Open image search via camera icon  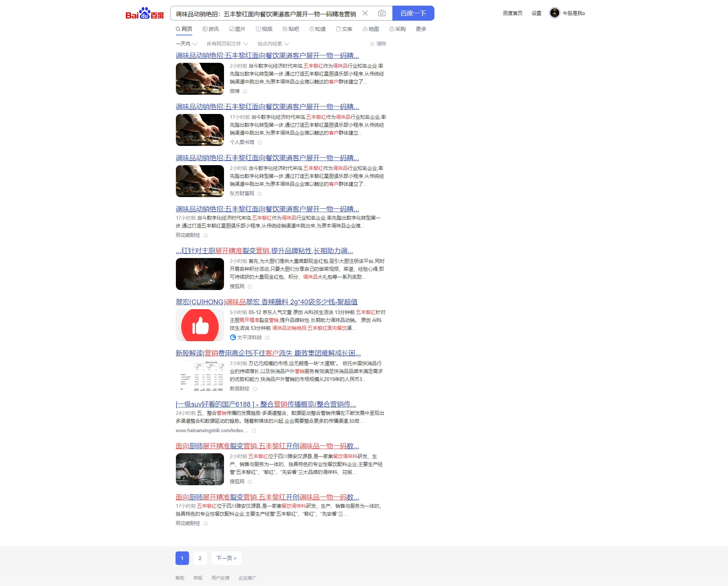tap(381, 13)
